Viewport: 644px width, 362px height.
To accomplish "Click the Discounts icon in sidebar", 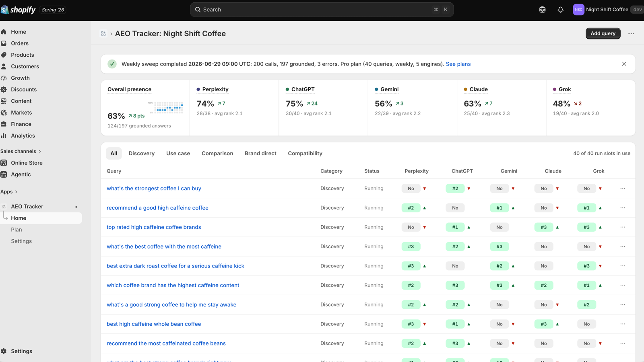I will point(4,90).
